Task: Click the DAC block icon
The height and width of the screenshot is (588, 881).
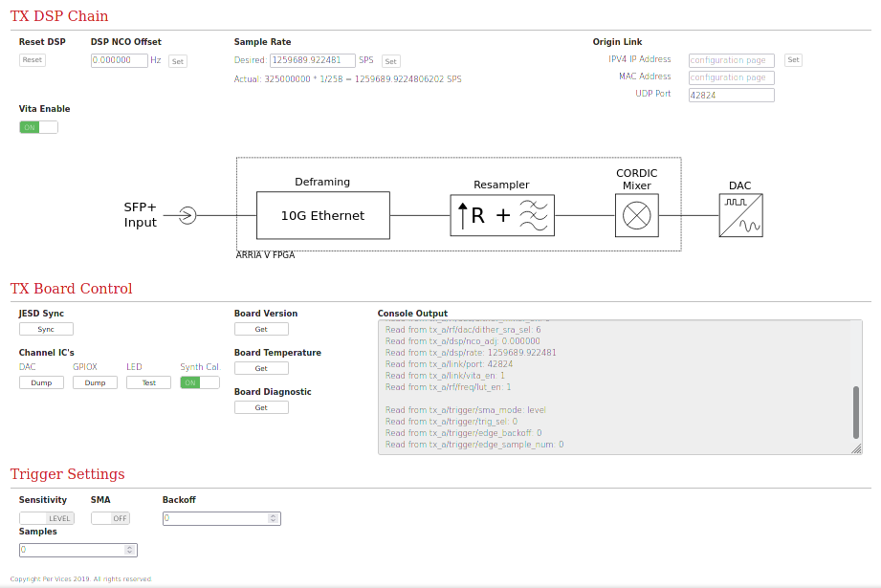Action: 741,215
